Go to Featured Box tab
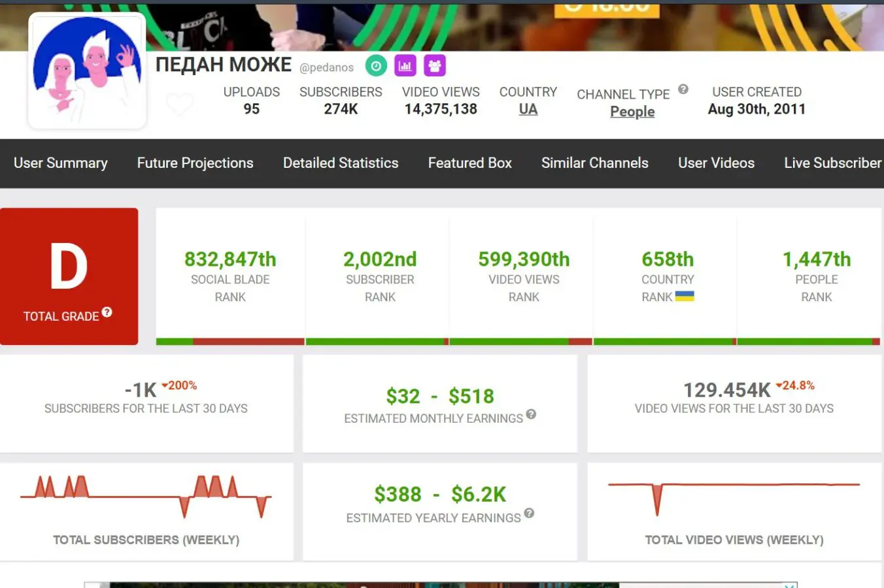 [x=470, y=163]
